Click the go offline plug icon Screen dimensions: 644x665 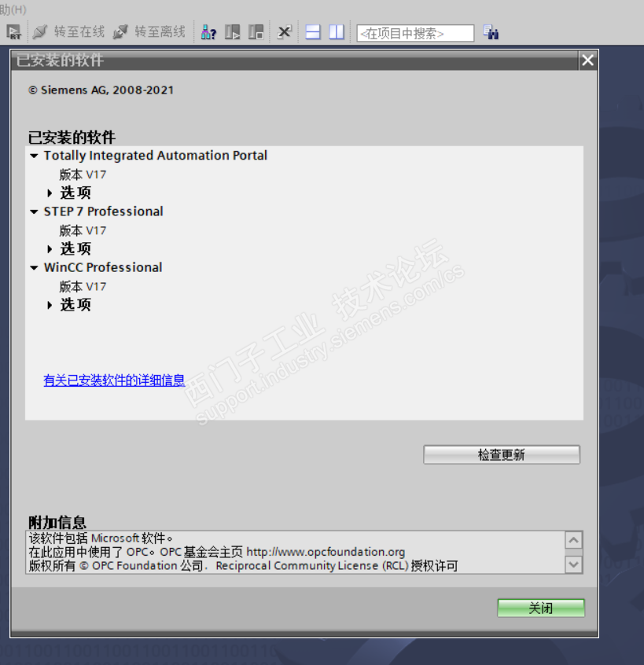tap(120, 31)
